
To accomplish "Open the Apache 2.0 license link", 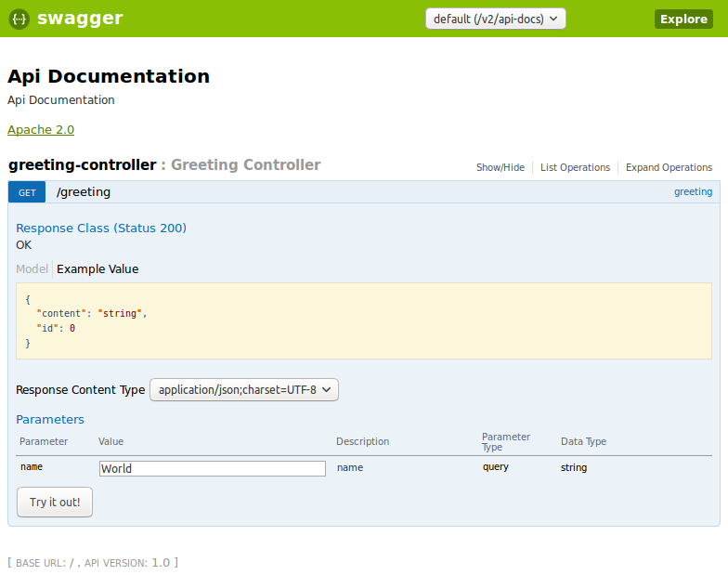I will [41, 130].
